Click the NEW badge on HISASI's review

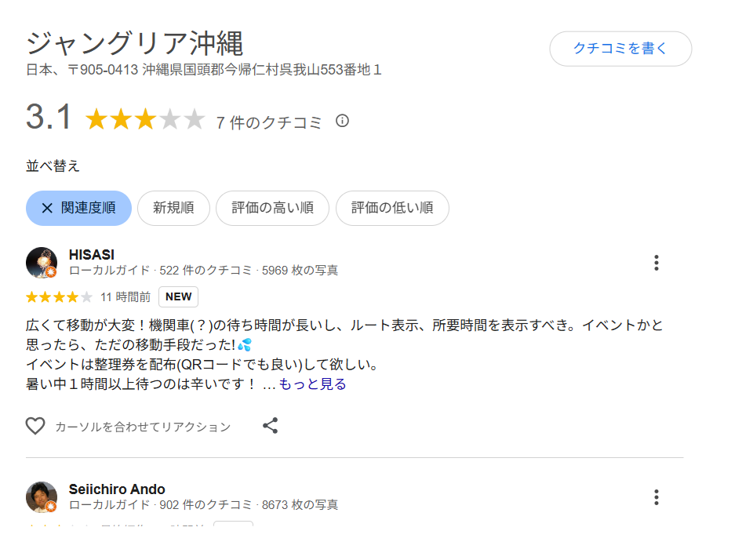178,297
